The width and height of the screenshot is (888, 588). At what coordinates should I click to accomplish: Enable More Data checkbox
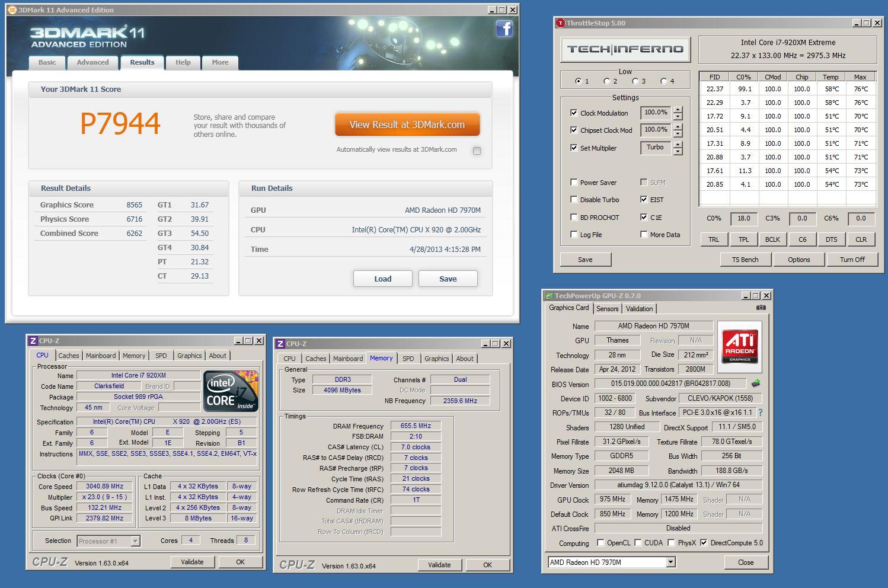pos(644,234)
